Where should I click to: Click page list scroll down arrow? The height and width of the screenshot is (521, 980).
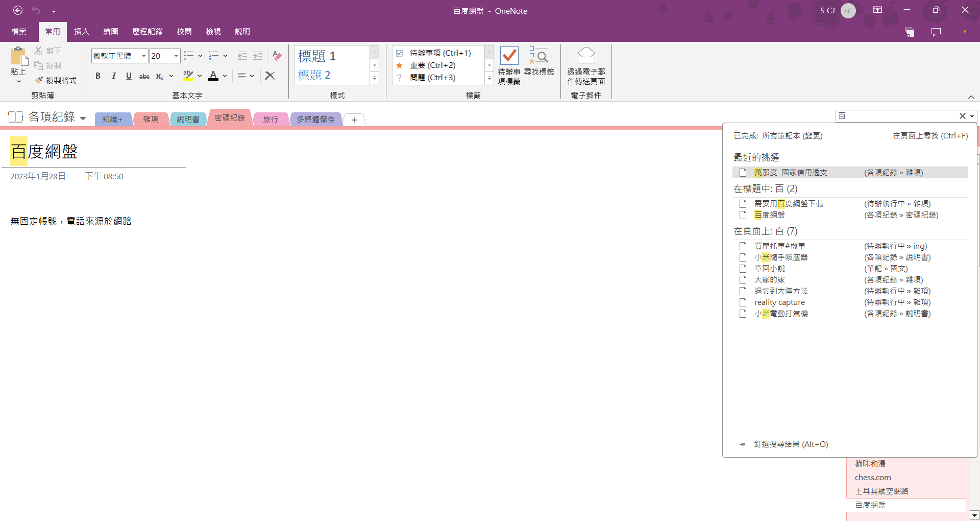(974, 515)
